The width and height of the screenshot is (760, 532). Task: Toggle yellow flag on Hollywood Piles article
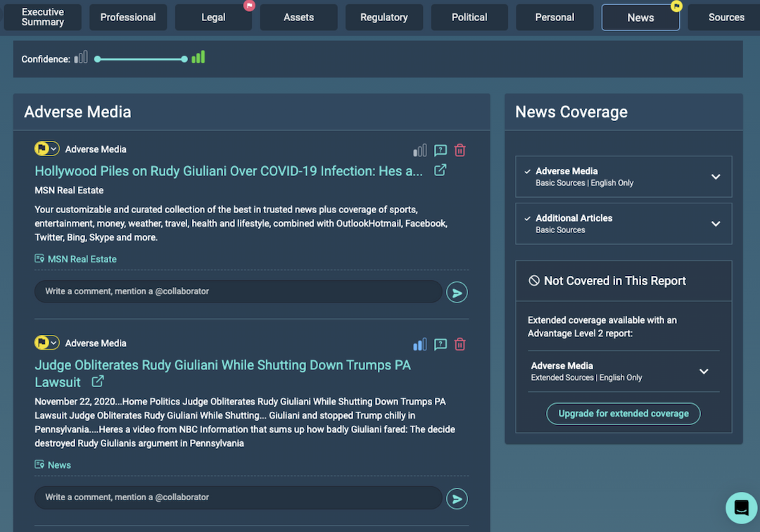click(43, 148)
